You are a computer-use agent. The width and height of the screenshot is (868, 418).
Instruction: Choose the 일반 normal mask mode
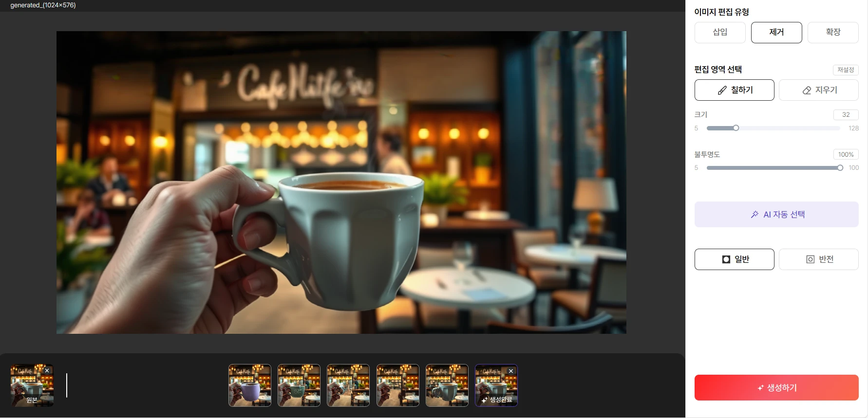pos(734,259)
